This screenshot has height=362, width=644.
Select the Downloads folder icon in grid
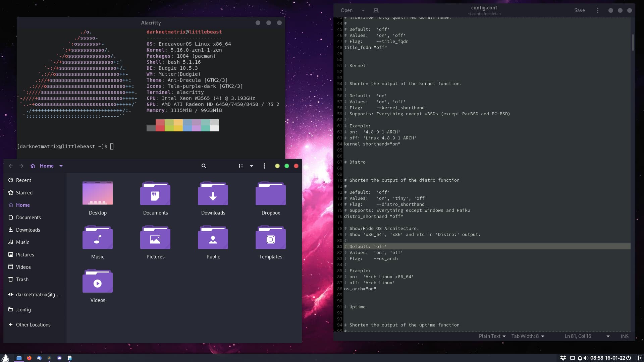(213, 193)
